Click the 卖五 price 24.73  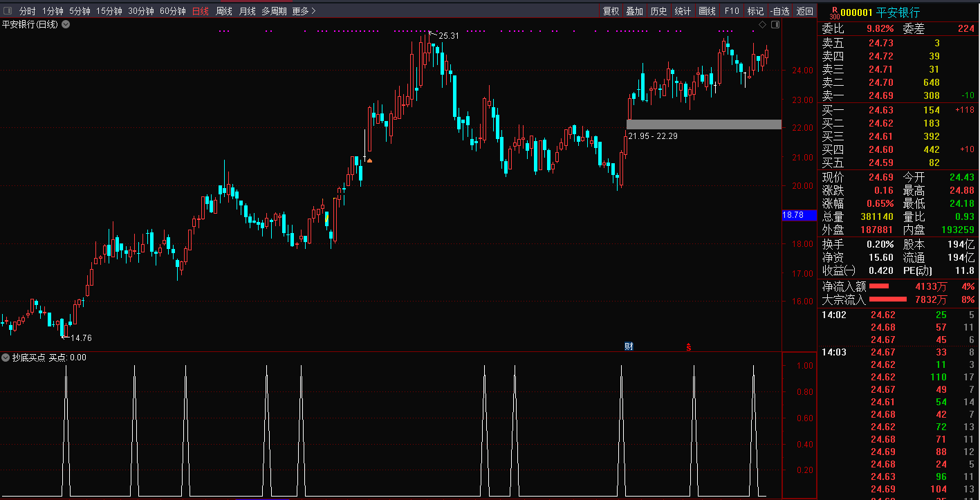pyautogui.click(x=881, y=43)
